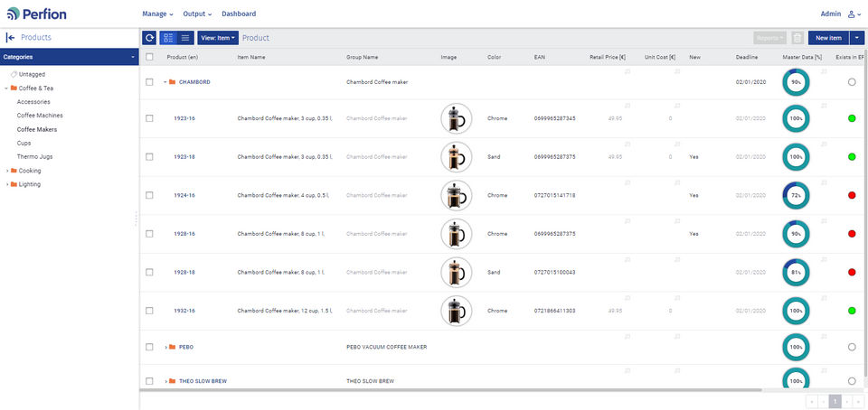Screen dimensions: 868x410
Task: Tick the checkbox for item 1923-18
Action: point(149,157)
